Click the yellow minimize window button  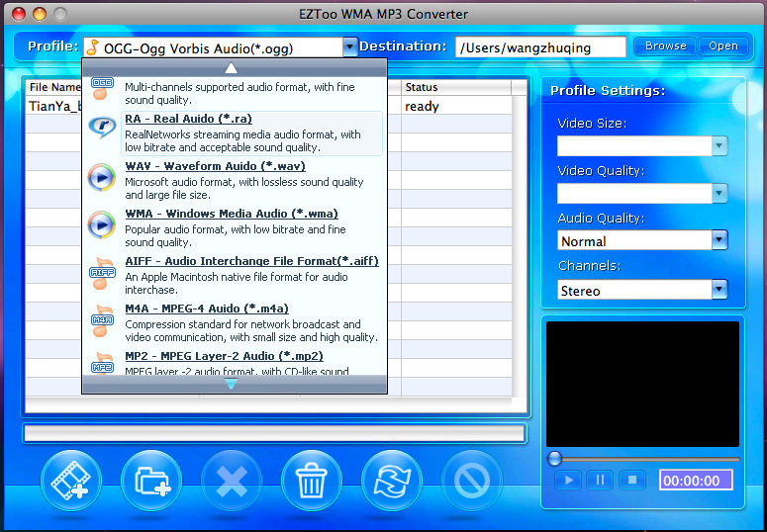(40, 14)
